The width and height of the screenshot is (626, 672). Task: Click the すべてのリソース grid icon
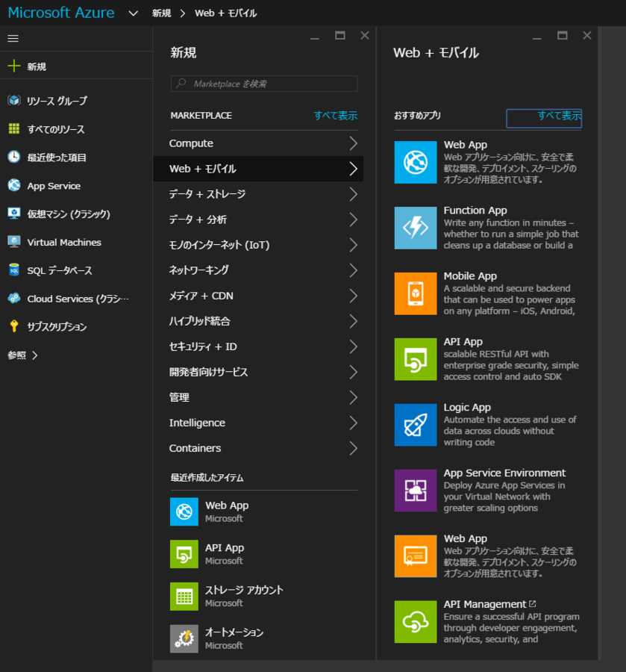click(14, 128)
